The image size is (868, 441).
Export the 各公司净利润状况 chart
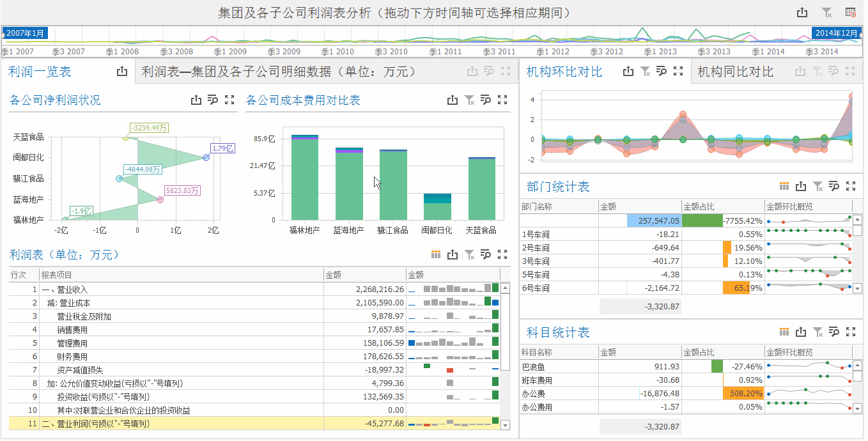(196, 100)
